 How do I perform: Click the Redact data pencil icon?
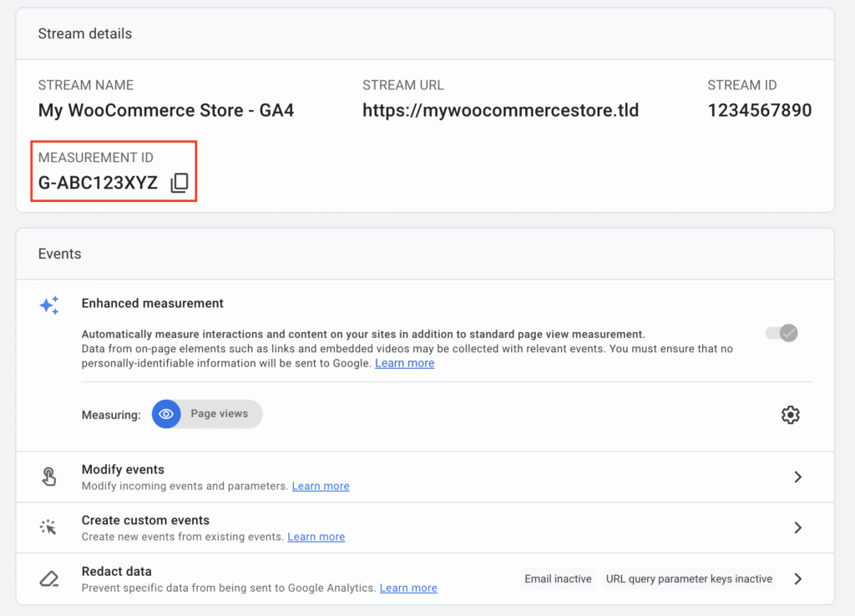point(48,578)
